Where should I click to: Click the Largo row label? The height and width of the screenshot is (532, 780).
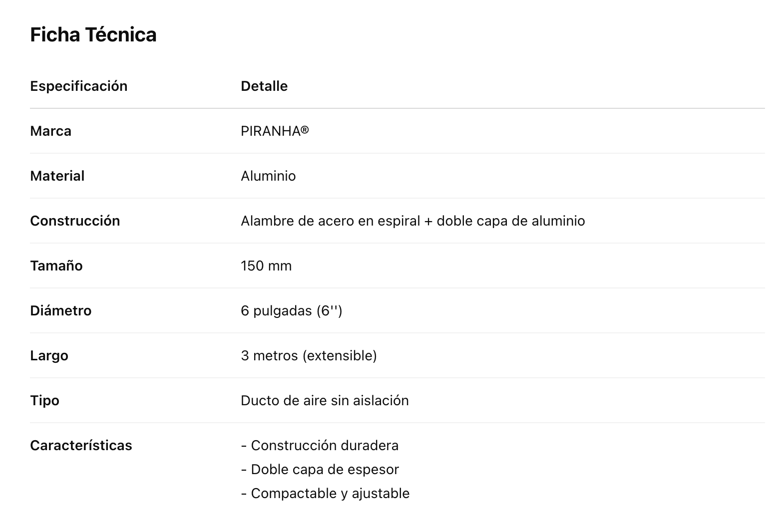tap(49, 356)
